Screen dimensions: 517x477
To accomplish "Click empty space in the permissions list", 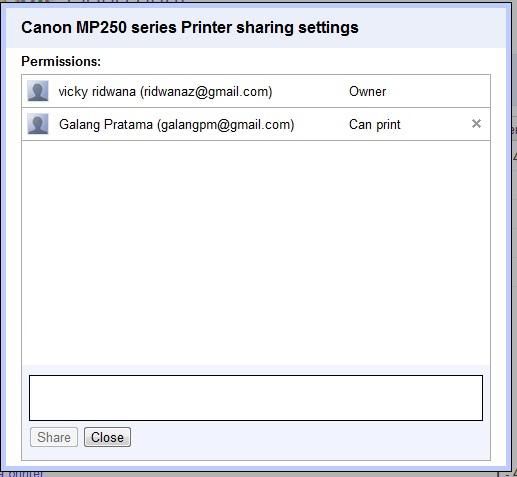I will tap(256, 253).
